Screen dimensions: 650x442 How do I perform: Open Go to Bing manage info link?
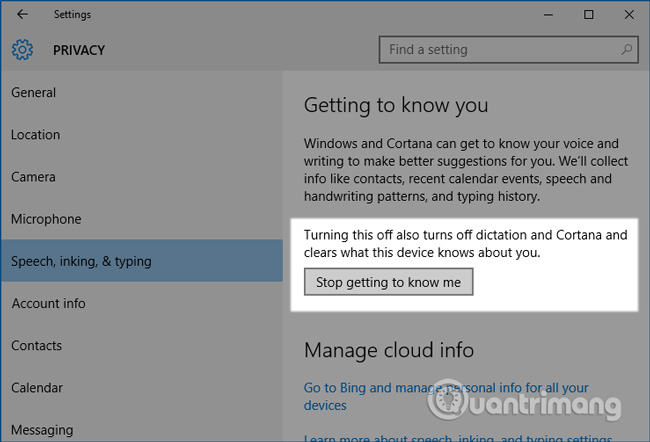coord(446,396)
